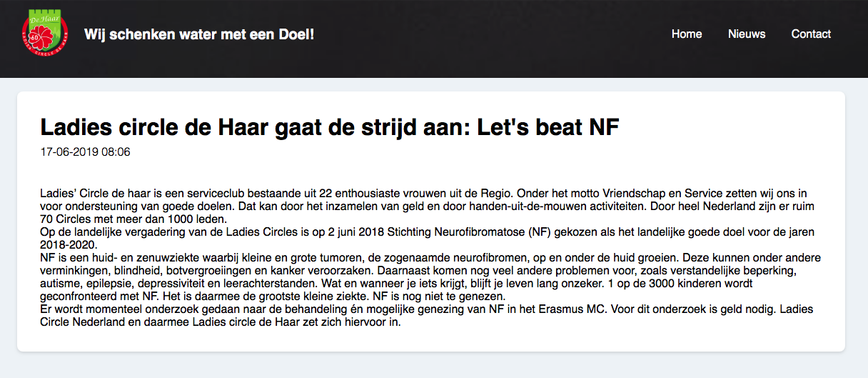
Task: Click the sentence starting 'NF is een huid-'
Action: pos(107,257)
